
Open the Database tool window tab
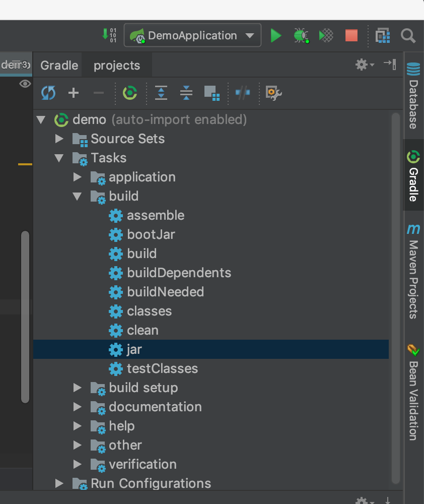click(x=413, y=96)
